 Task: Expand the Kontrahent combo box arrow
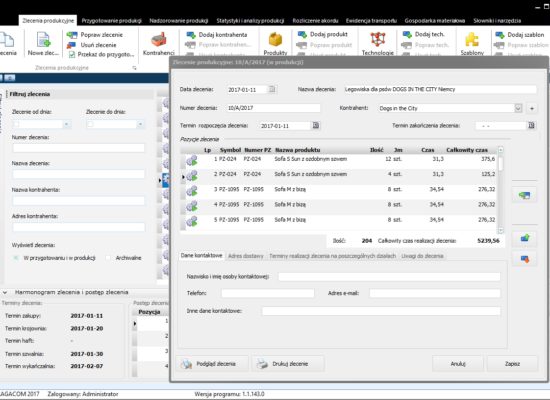tap(518, 108)
